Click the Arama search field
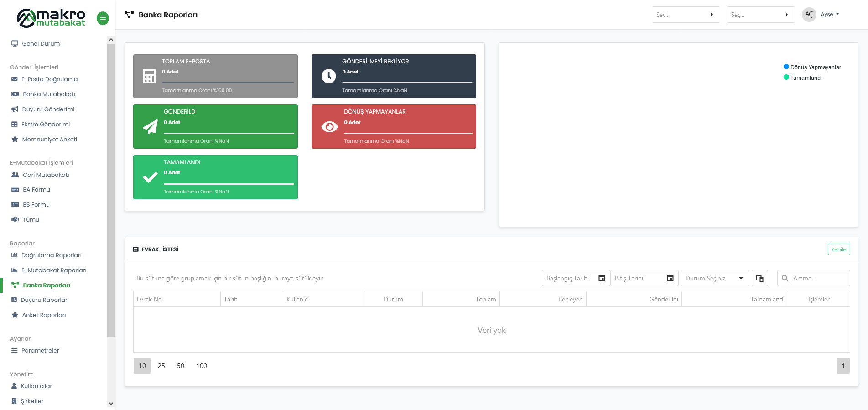The width and height of the screenshot is (868, 410). [x=818, y=278]
